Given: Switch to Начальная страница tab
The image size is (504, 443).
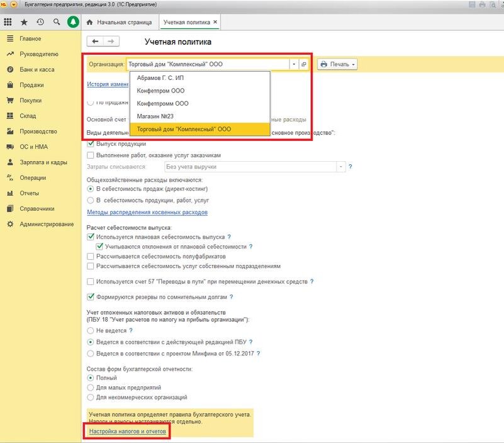Looking at the screenshot, I should pyautogui.click(x=120, y=22).
